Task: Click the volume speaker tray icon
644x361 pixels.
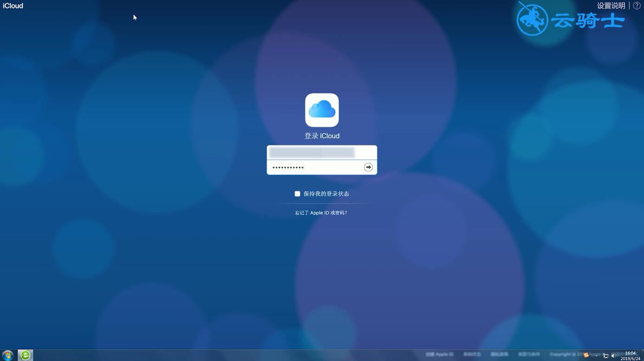Action: click(613, 356)
